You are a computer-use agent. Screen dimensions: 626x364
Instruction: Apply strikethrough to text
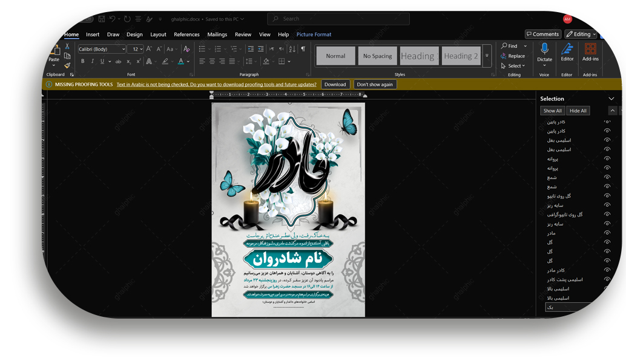tap(118, 62)
